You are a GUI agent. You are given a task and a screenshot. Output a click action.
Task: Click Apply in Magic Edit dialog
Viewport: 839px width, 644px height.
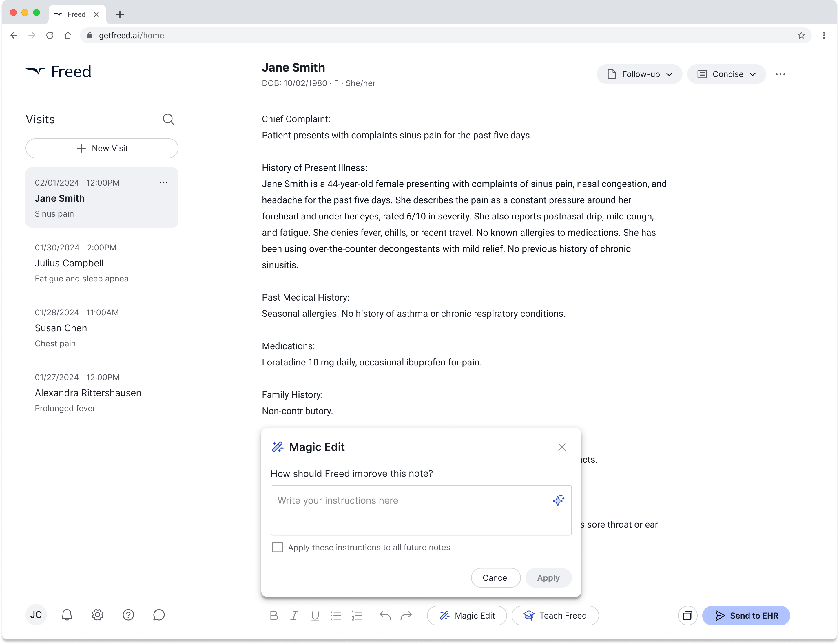[x=548, y=578]
